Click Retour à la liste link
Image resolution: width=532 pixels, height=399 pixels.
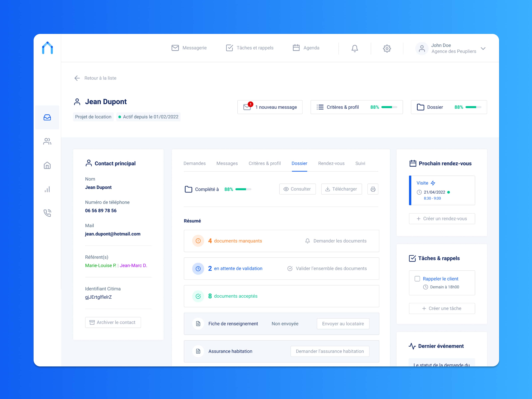click(x=100, y=78)
